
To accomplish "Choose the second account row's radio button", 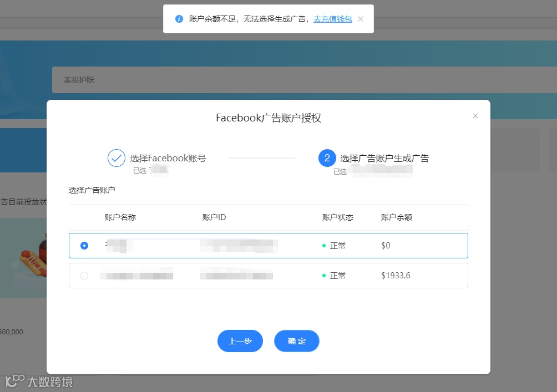I will click(x=84, y=275).
